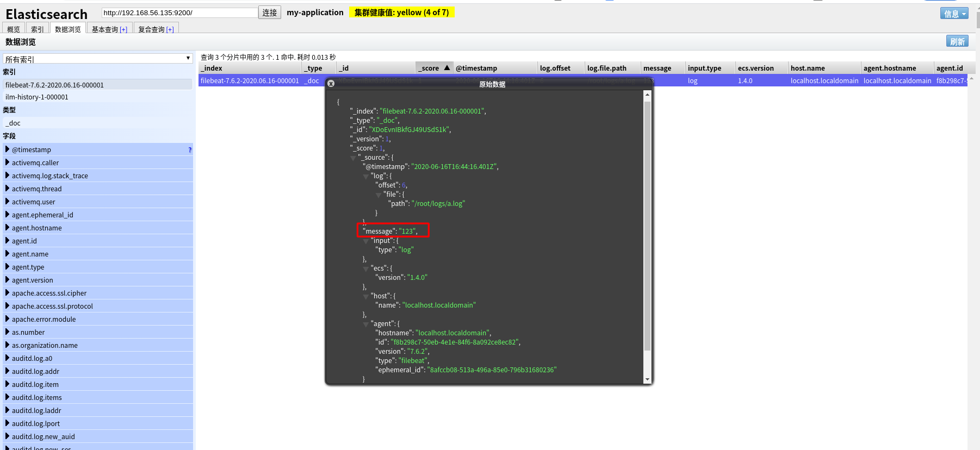Expand the auditd.log.lport field

(x=7, y=423)
